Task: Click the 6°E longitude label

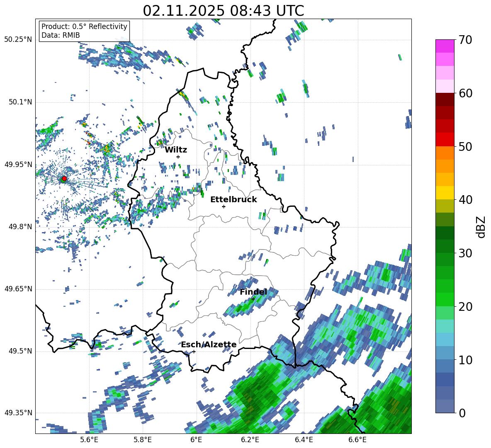Action: click(196, 440)
